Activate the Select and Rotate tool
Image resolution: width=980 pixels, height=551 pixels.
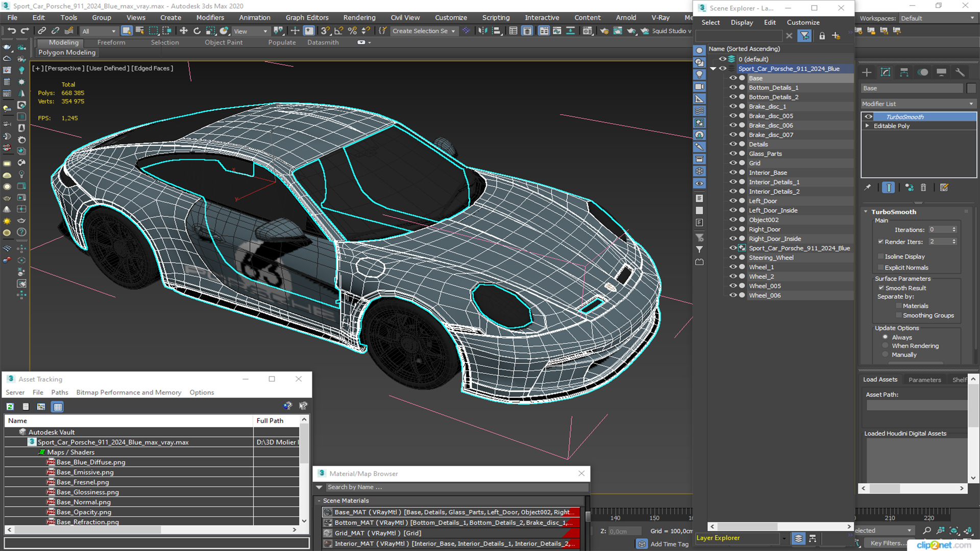197,31
